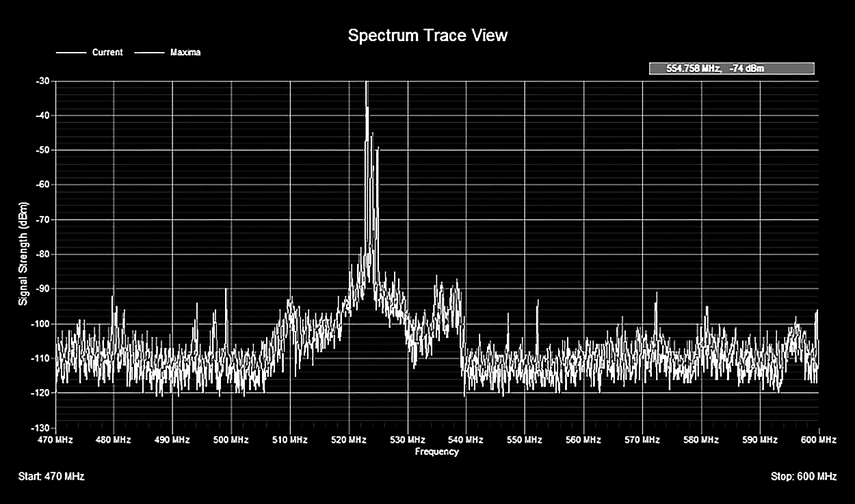Click the -50 level axis label
Screen dimensions: 855x504
tap(42, 150)
